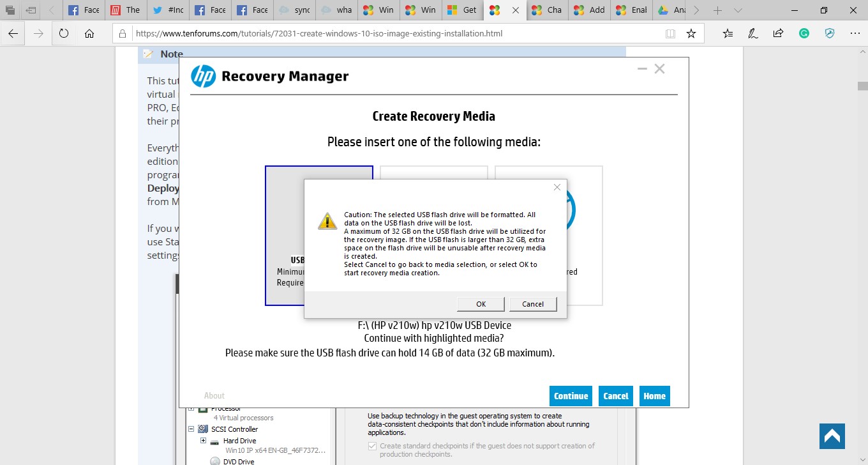Click the HP logo in Recovery Manager

tap(204, 77)
